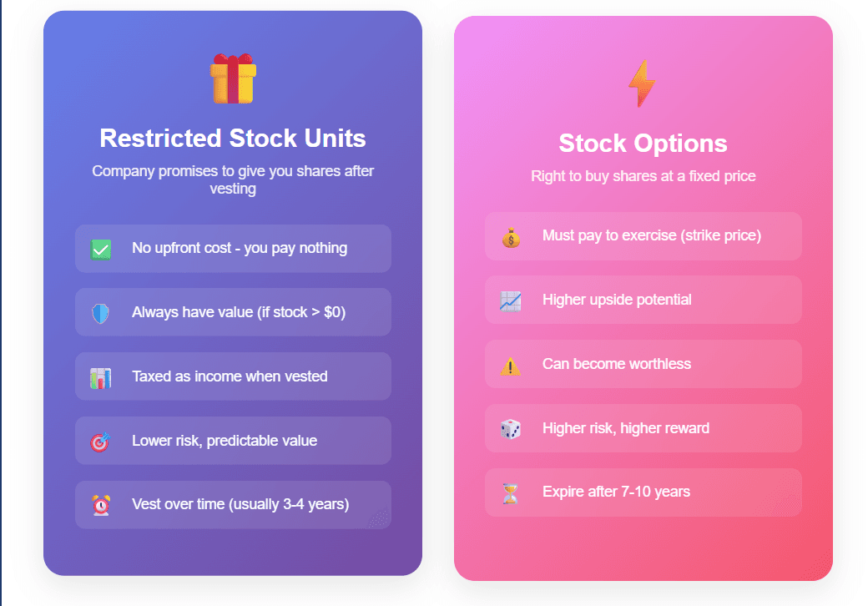The height and width of the screenshot is (606, 868).
Task: Click the hourglass icon
Action: point(511,493)
